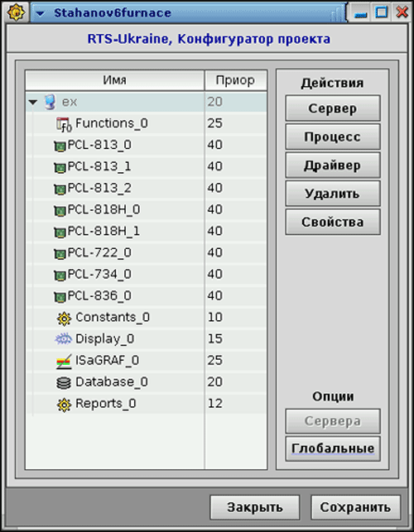This screenshot has width=414, height=532.
Task: Open the window menu arrow beside Stahanov6furnace
Action: pos(41,13)
